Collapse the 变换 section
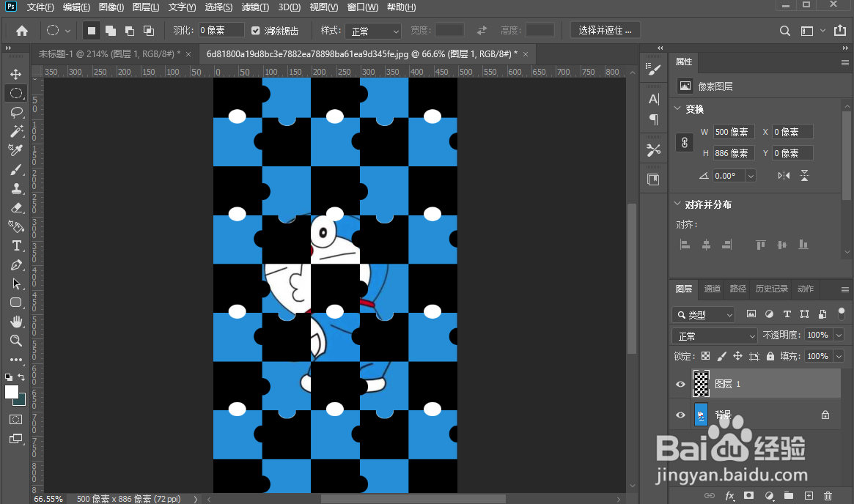Viewport: 854px width, 504px height. (x=677, y=108)
